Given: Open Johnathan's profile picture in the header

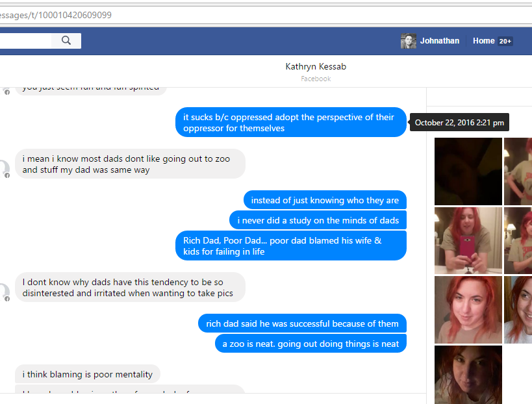Looking at the screenshot, I should (x=408, y=41).
